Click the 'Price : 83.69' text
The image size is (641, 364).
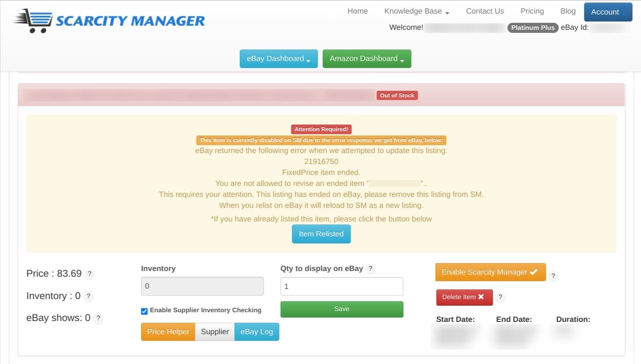[54, 274]
